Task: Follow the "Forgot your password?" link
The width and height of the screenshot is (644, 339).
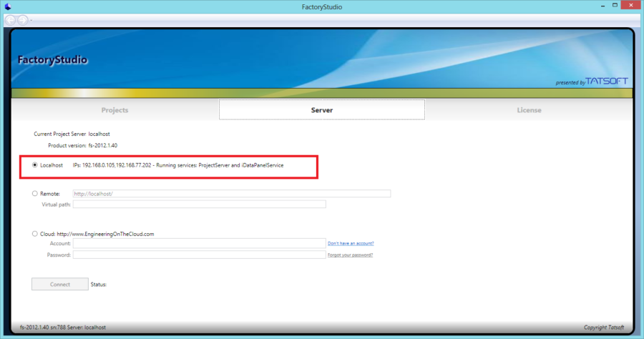Action: (350, 255)
